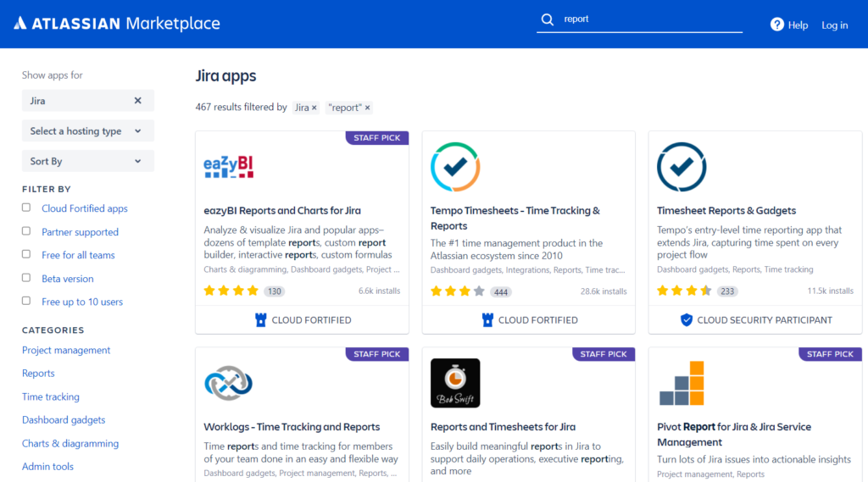Click Staff Pick badge on Reports and Timesheets card
868x482 pixels.
[604, 354]
